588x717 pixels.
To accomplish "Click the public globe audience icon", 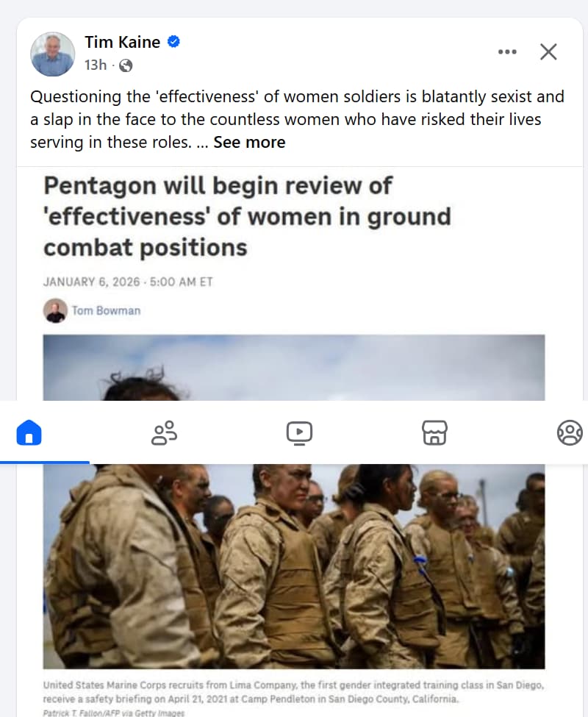I will click(x=126, y=66).
